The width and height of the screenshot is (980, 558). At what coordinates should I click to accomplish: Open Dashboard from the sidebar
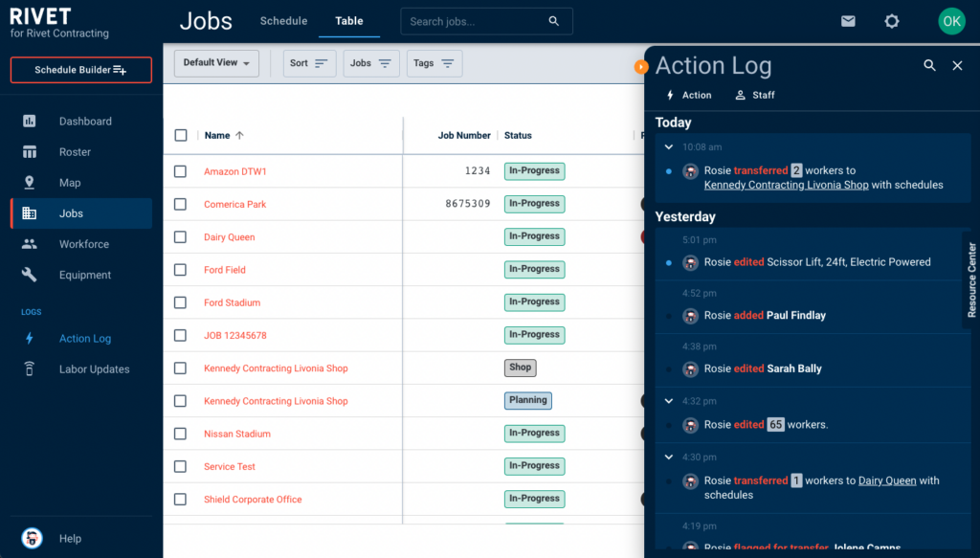[81, 122]
